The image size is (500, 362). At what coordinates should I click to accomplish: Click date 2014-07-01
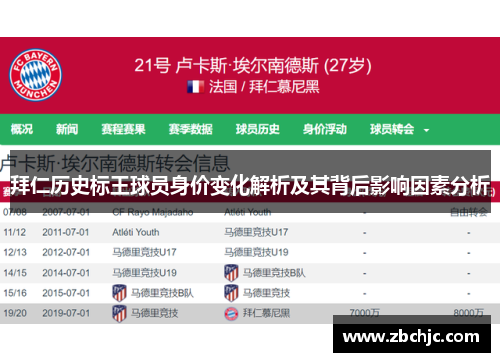(66, 273)
